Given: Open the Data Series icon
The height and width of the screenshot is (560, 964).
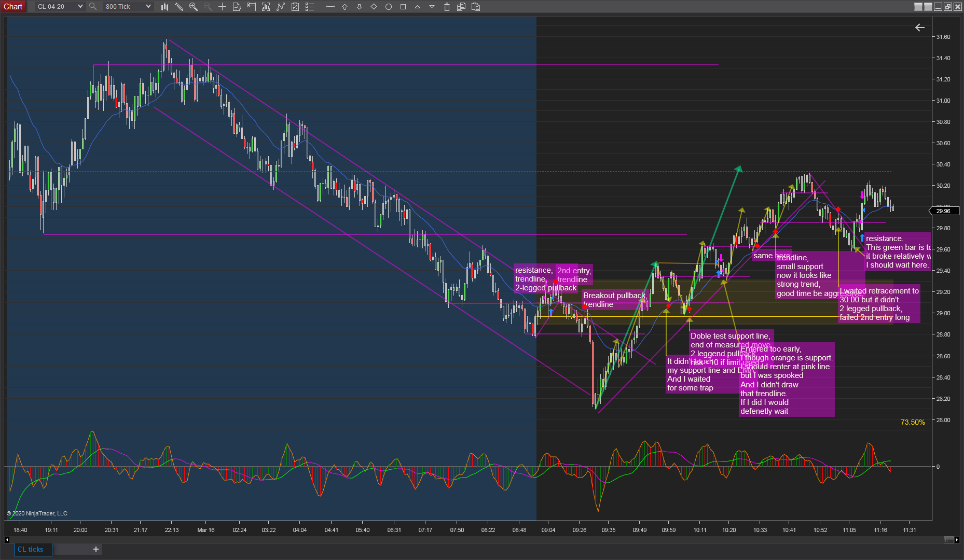Looking at the screenshot, I should (x=266, y=7).
